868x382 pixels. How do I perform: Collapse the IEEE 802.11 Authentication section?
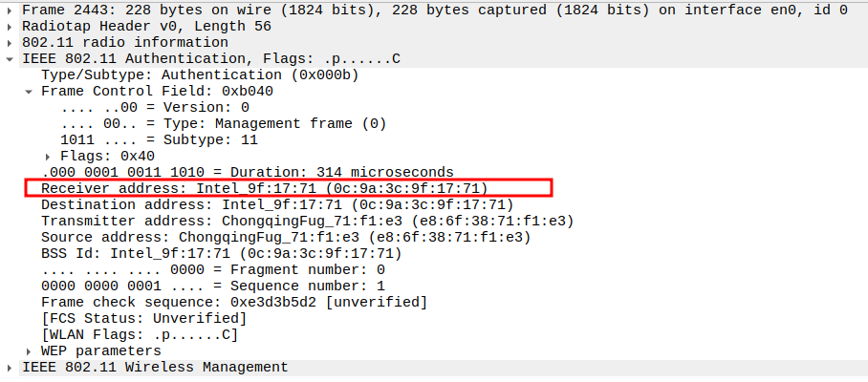pos(11,59)
